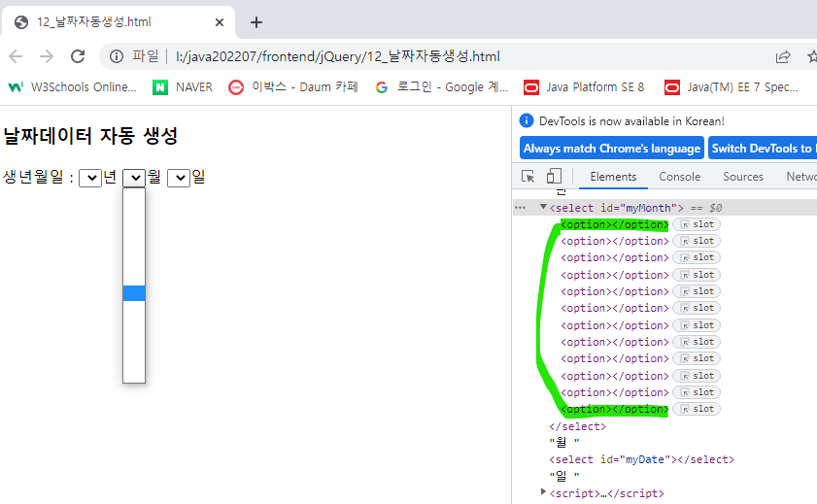Switch to the Elements tab
This screenshot has width=817, height=504.
click(613, 177)
